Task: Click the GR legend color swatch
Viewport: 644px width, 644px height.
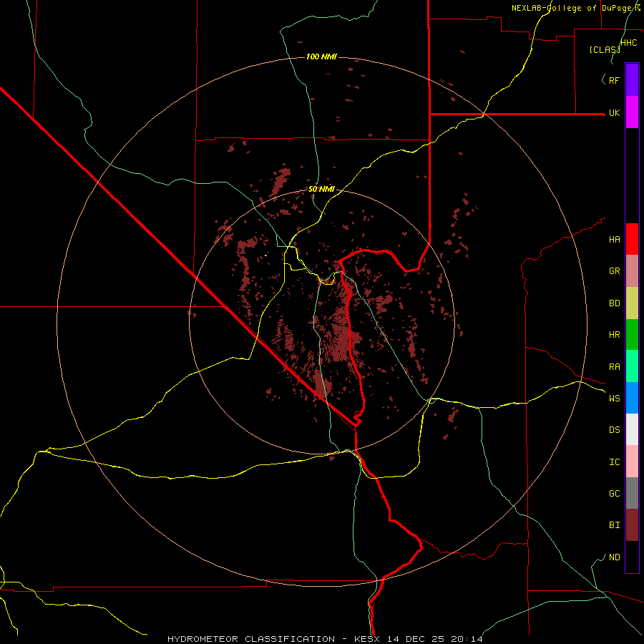Action: (632, 271)
